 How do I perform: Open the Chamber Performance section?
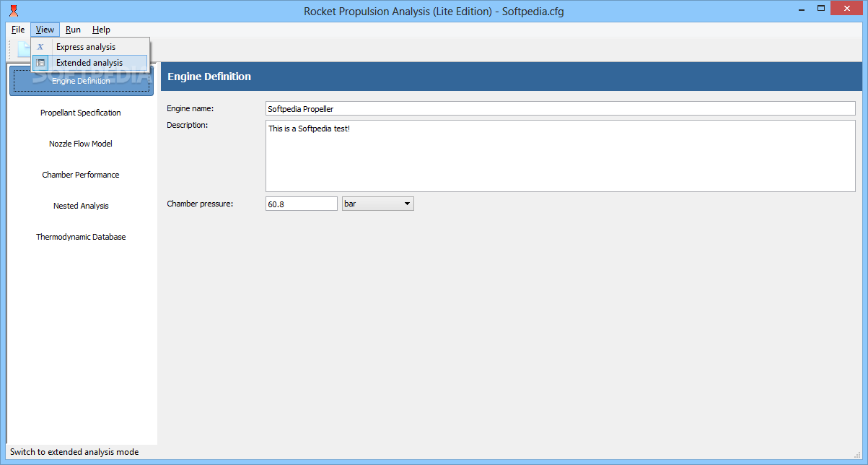[x=81, y=175]
